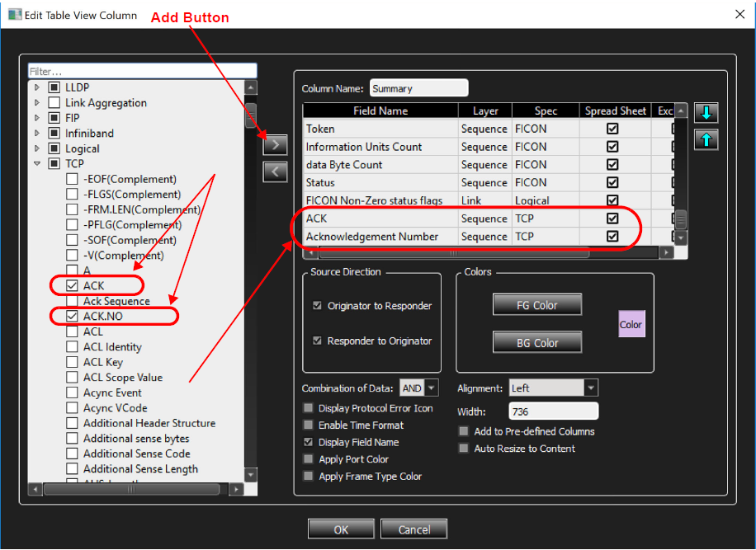Toggle Responder to Originator checkbox
This screenshot has height=550, width=756.
click(317, 341)
